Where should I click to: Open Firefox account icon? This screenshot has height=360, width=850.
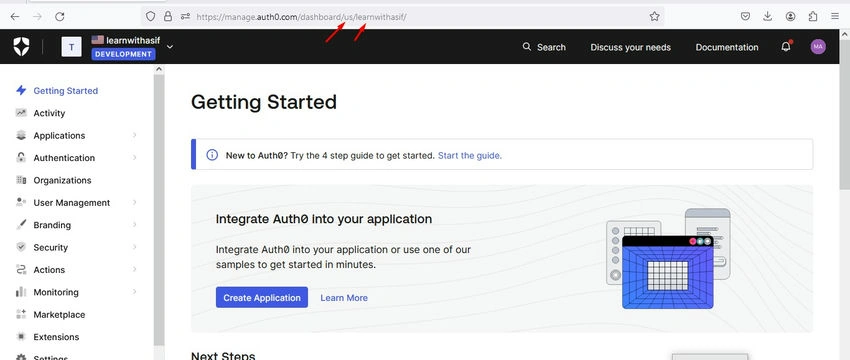click(x=790, y=17)
